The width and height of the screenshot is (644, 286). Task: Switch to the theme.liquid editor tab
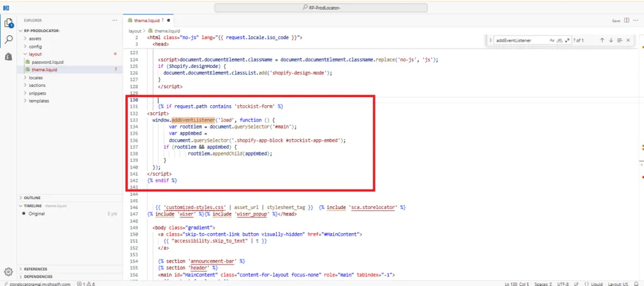(x=147, y=20)
